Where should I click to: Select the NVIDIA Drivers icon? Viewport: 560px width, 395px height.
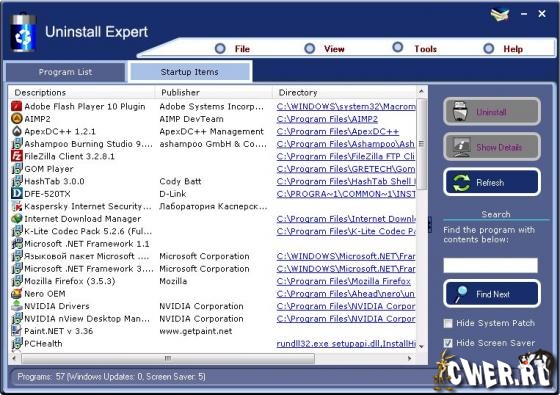coord(16,306)
